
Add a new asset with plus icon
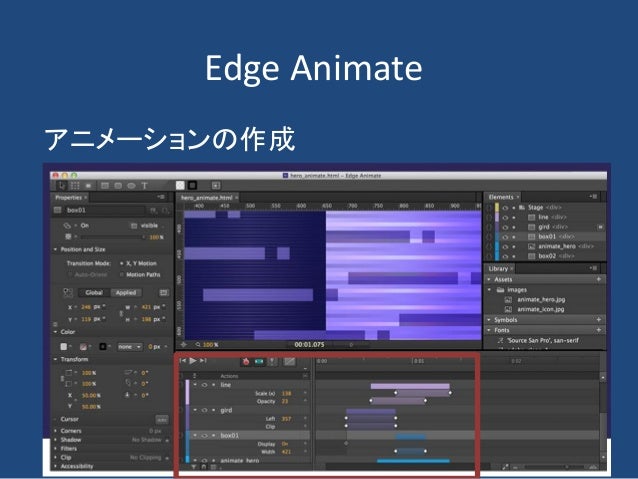[x=599, y=280]
